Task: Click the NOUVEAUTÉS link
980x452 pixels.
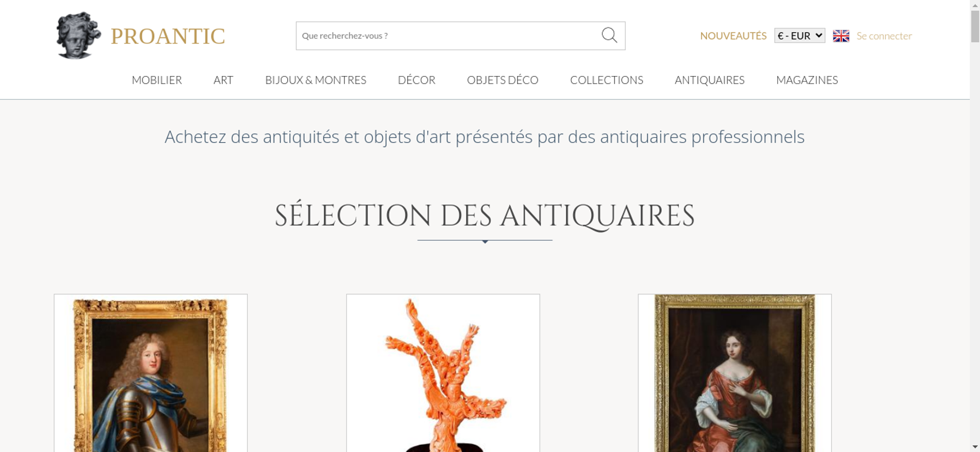Action: pyautogui.click(x=733, y=36)
